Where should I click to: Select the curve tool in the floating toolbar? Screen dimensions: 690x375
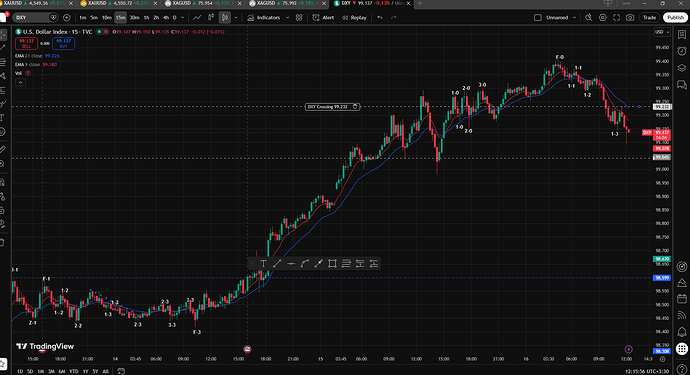click(305, 264)
